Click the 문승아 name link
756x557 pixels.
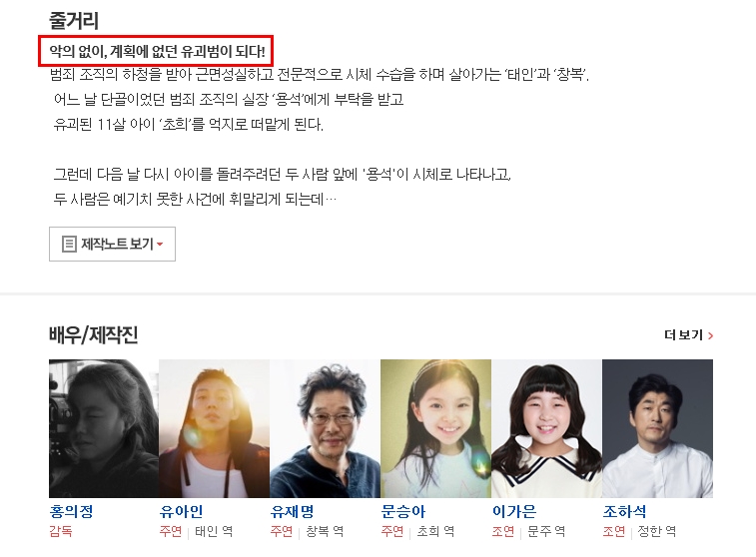coord(403,511)
